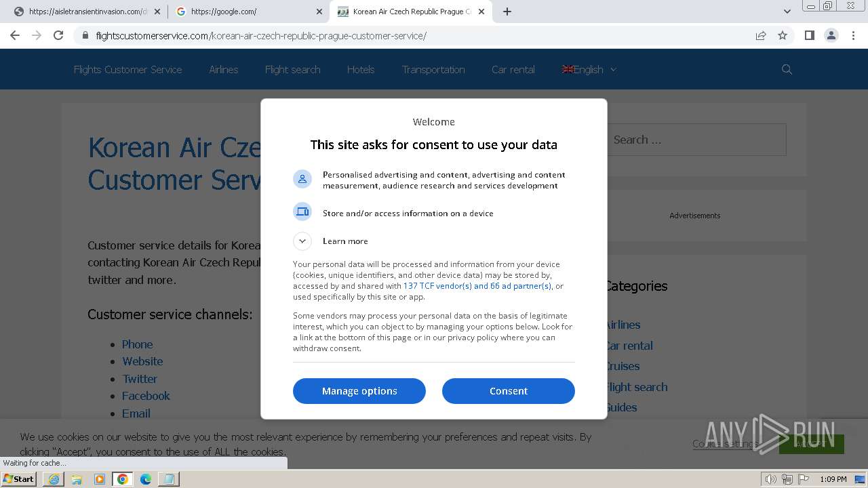Open the Windows Start menu

pyautogui.click(x=19, y=479)
